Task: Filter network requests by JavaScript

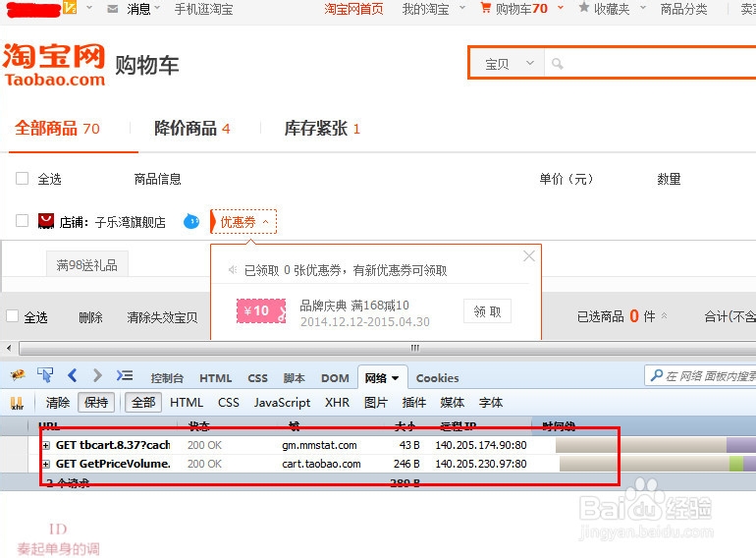Action: tap(282, 402)
